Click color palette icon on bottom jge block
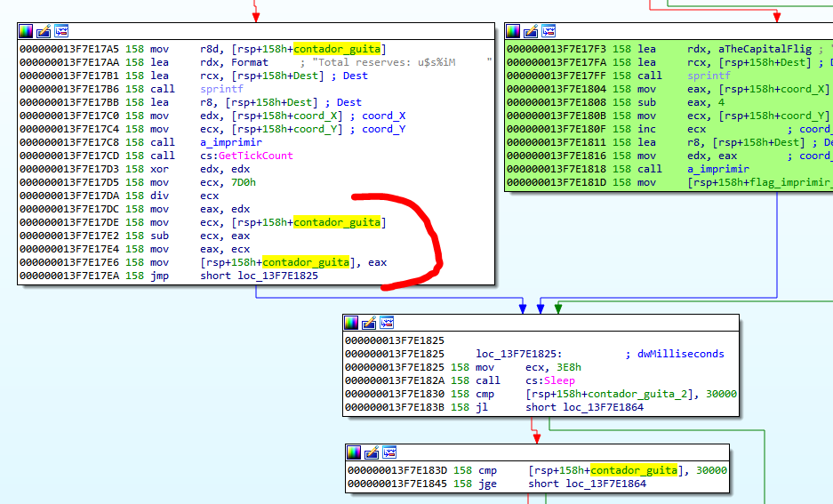 coord(354,452)
